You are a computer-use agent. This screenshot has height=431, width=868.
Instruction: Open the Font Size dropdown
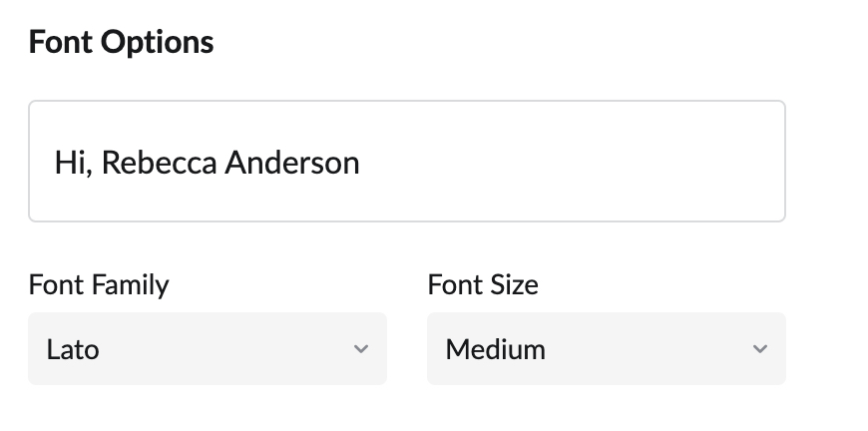click(x=606, y=349)
